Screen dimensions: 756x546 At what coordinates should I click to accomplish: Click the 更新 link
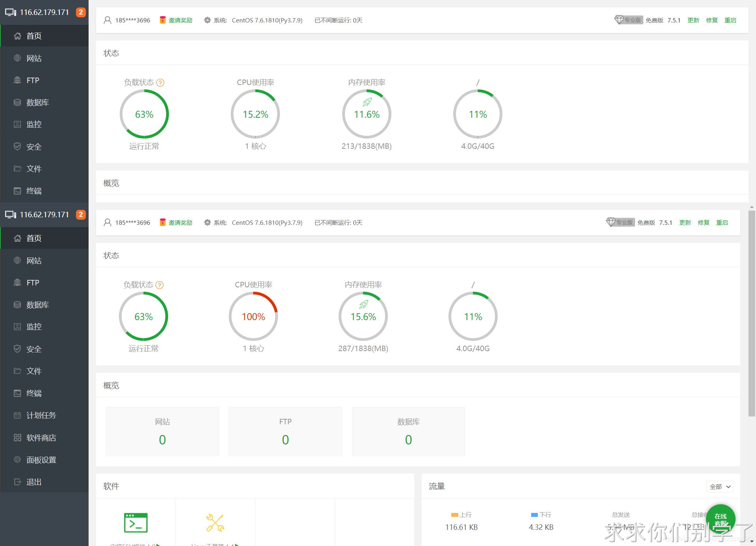coord(685,222)
